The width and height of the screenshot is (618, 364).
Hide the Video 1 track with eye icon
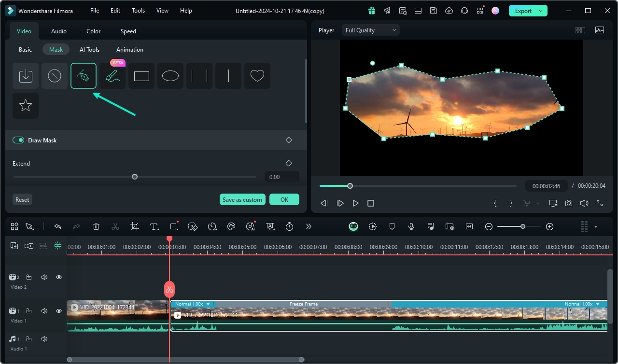tap(59, 311)
